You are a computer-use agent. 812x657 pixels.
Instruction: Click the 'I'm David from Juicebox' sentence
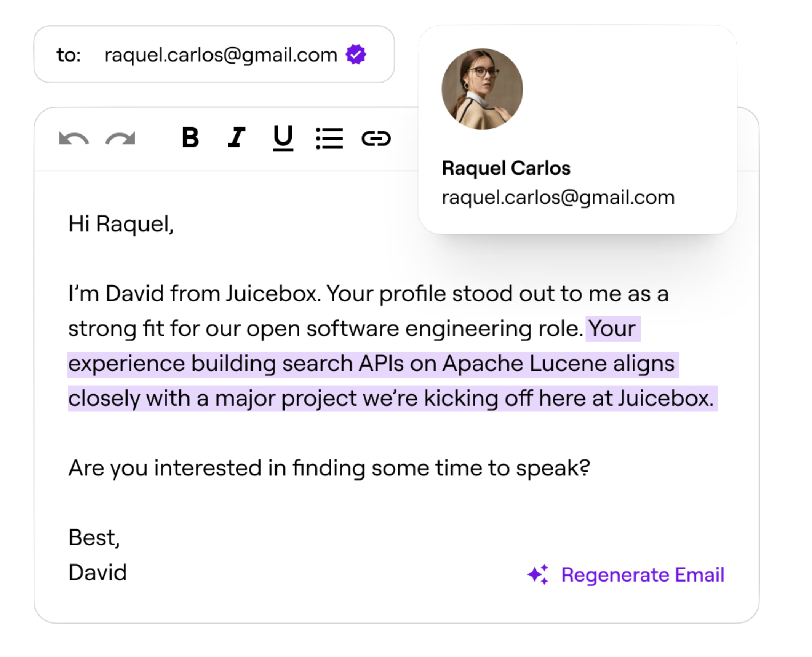195,294
